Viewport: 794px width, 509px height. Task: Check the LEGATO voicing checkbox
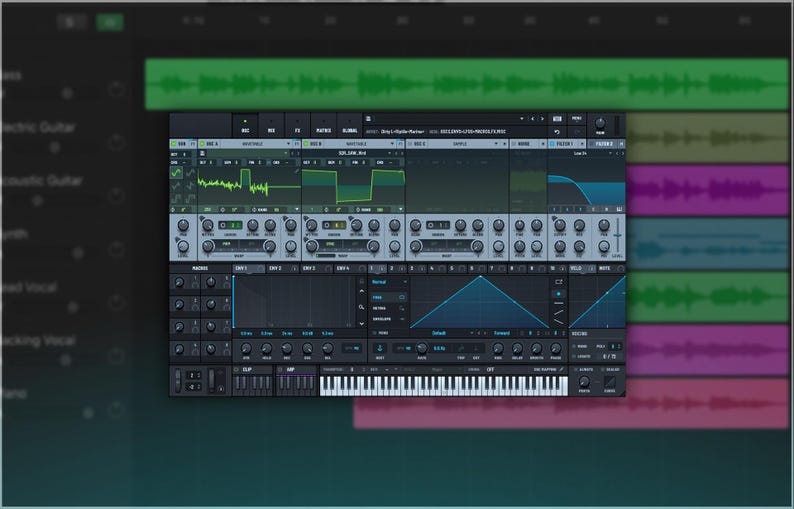click(x=574, y=357)
